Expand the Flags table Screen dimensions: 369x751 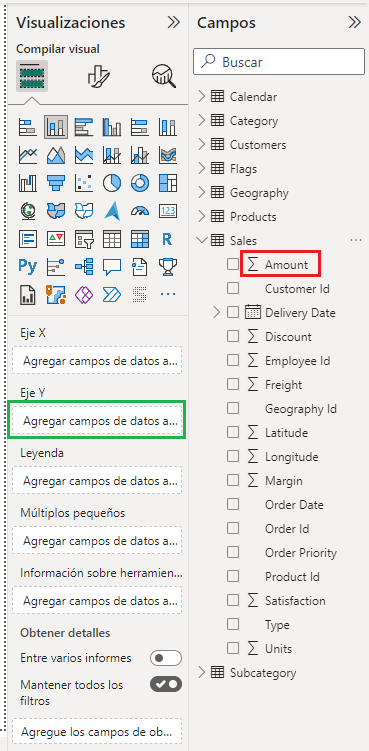click(202, 169)
